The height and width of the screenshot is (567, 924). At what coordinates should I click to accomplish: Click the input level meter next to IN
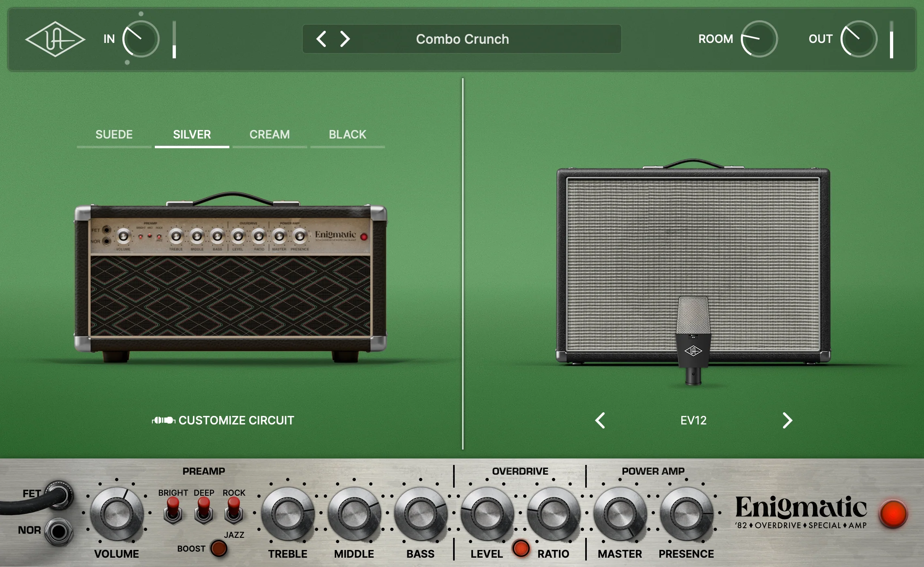coord(174,39)
